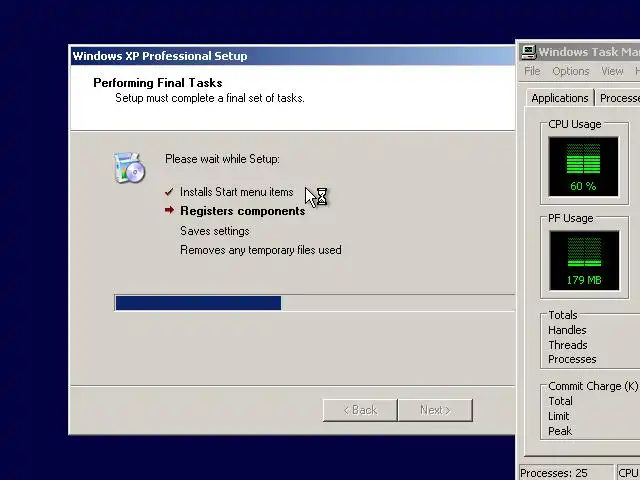The image size is (640, 480).
Task: Click the 'PF Usage' group label
Action: pyautogui.click(x=571, y=218)
